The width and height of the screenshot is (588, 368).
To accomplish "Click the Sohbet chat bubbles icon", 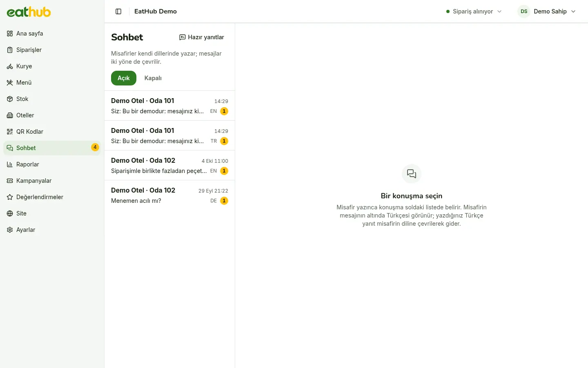I will (x=10, y=148).
